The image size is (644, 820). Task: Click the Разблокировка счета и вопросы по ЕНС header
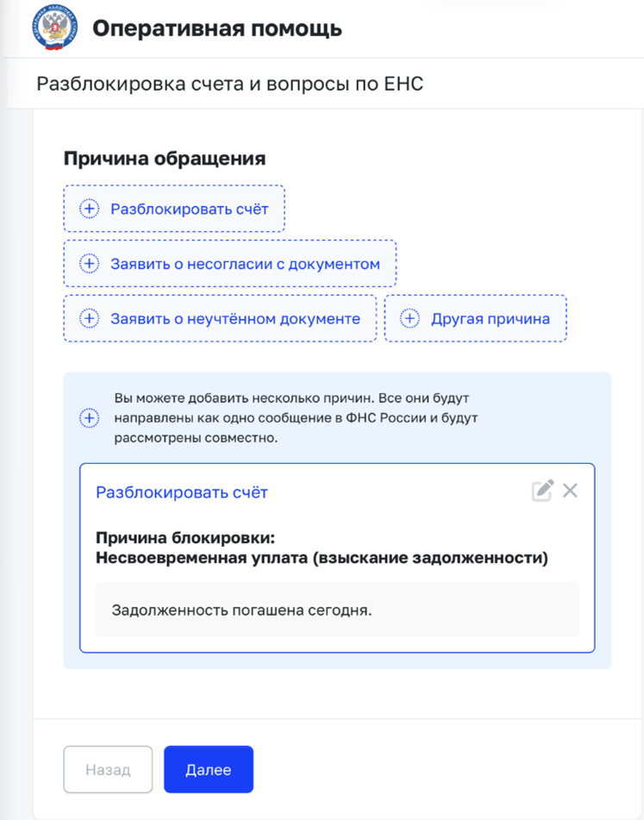pos(230,84)
